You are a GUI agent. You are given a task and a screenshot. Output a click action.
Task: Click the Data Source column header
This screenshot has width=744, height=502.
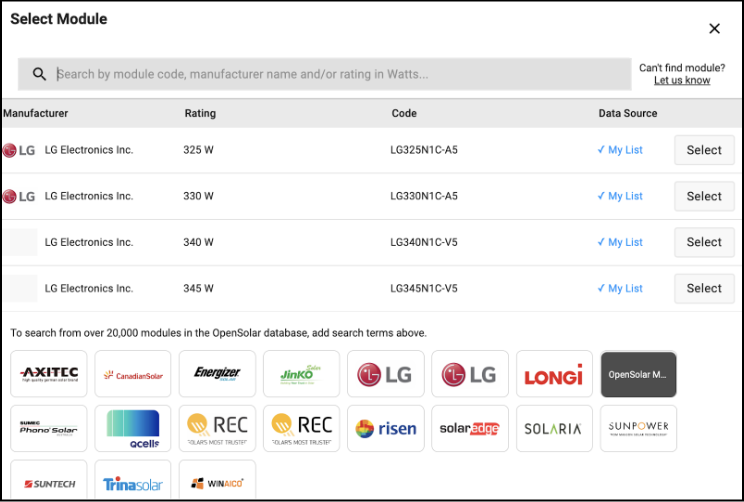628,113
